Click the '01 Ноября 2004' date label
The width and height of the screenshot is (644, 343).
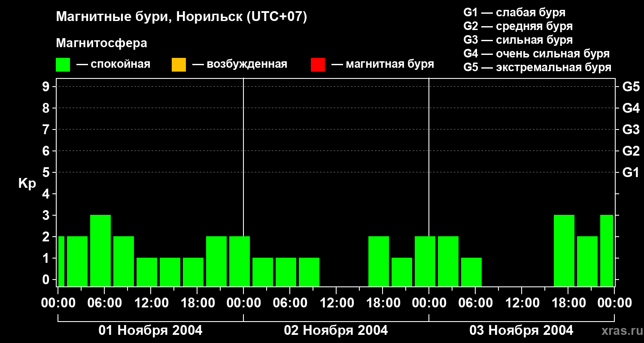click(x=150, y=331)
